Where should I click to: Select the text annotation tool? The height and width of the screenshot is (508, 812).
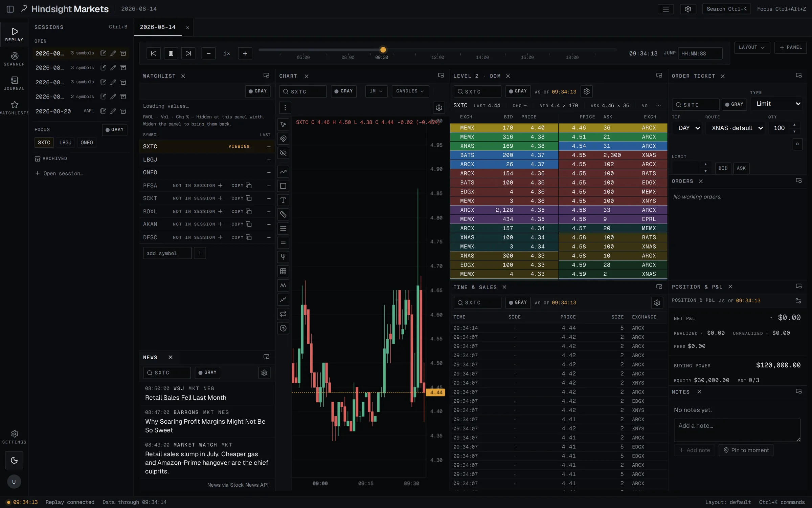[x=283, y=200]
